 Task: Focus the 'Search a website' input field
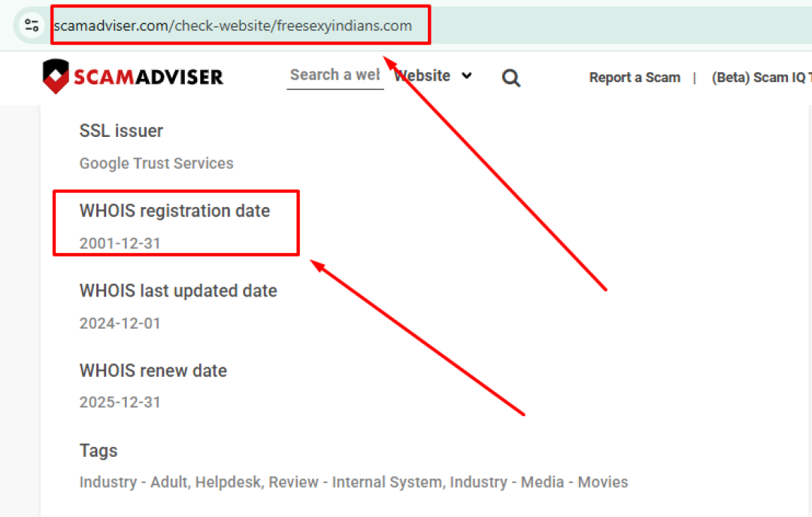click(335, 75)
